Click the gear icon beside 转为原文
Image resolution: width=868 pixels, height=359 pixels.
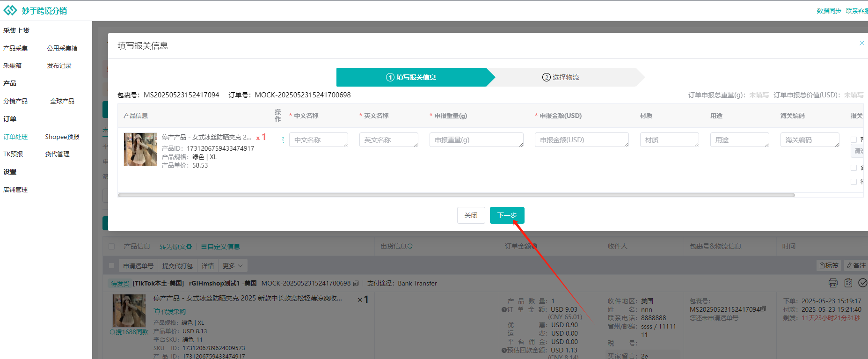[189, 247]
